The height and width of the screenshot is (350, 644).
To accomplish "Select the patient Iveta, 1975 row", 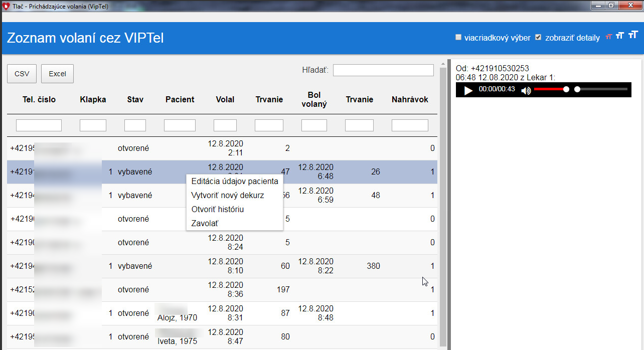I will (222, 337).
